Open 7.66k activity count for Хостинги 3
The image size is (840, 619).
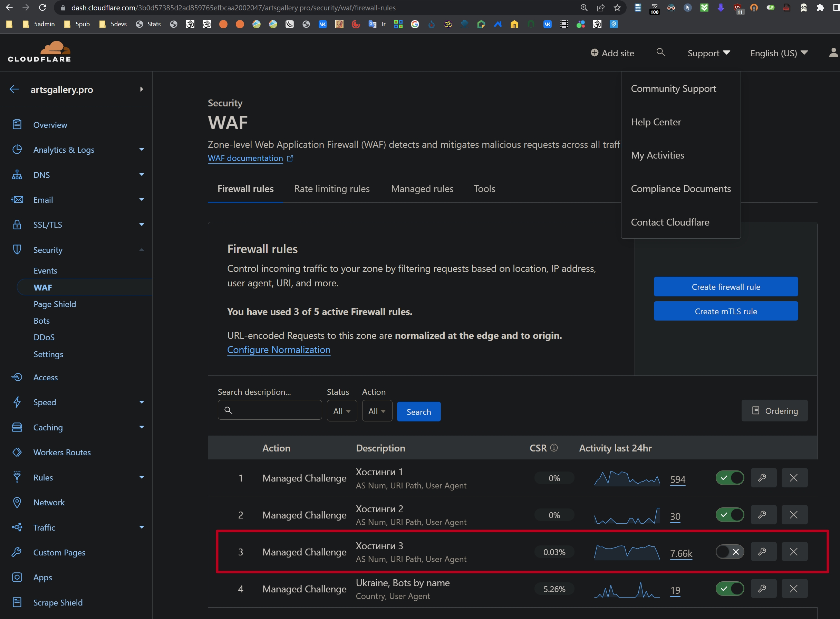[681, 553]
